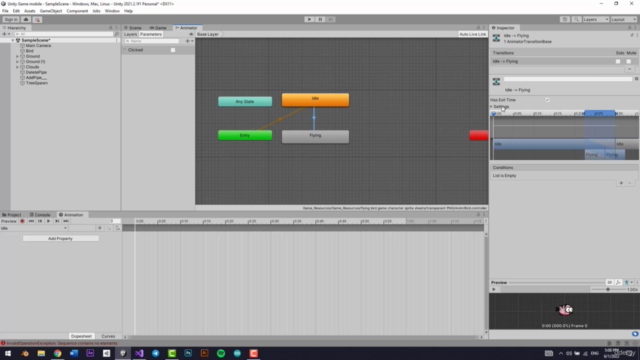
Task: Expand the Clouds object in the Hierarchy
Action: (18, 67)
